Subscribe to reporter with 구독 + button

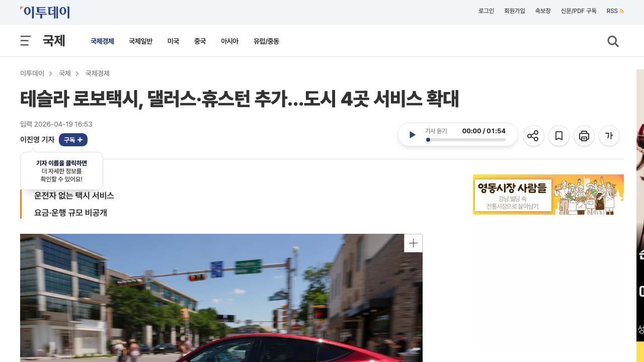pyautogui.click(x=73, y=140)
